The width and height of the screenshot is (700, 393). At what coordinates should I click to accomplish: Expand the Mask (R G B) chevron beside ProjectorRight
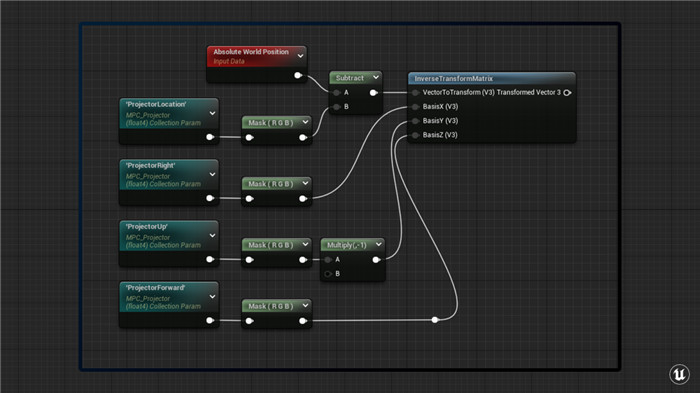(x=305, y=183)
